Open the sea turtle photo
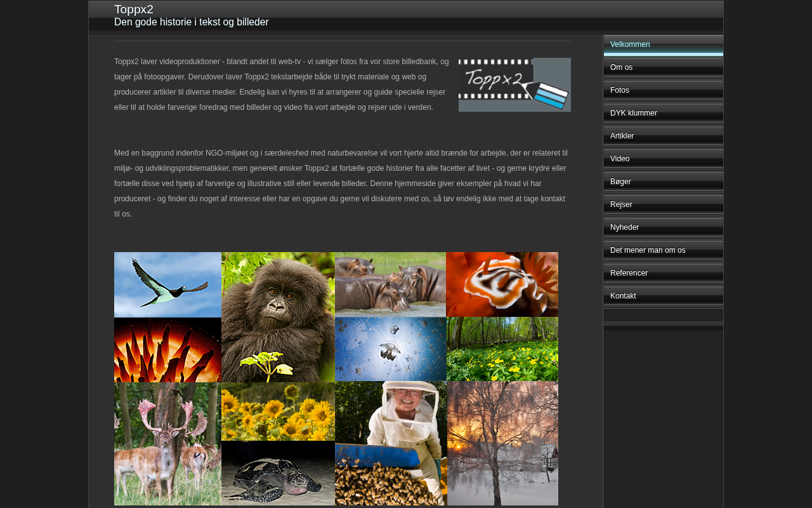This screenshot has width=812, height=508. click(278, 473)
